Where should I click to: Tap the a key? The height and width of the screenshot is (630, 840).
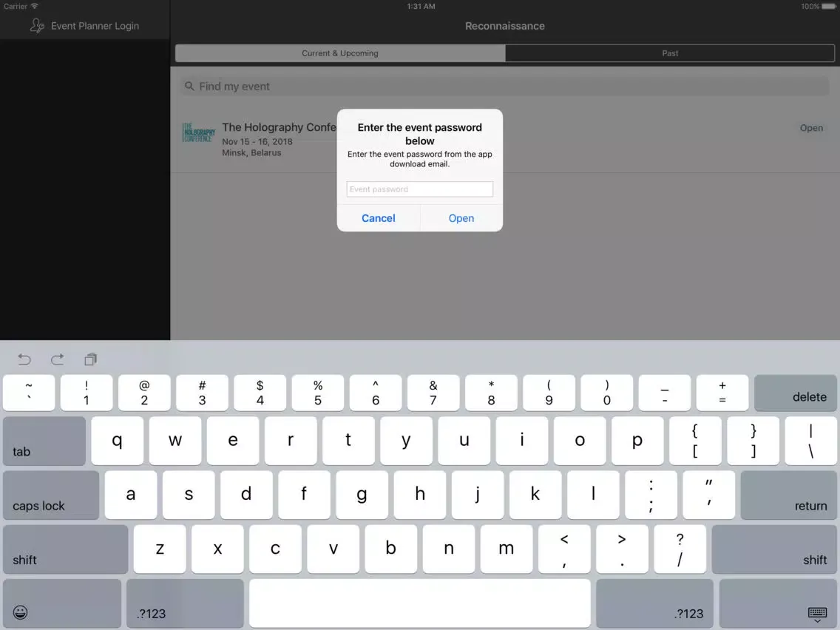coord(131,495)
